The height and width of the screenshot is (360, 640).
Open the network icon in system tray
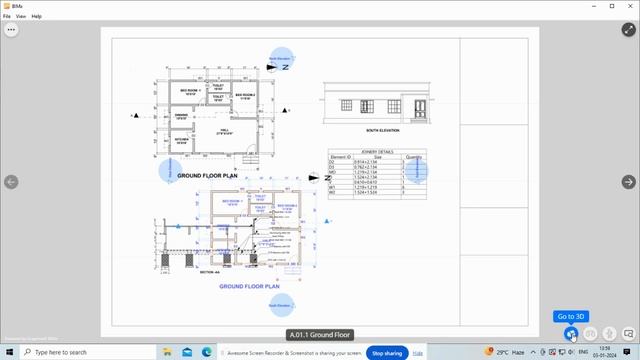coord(562,352)
